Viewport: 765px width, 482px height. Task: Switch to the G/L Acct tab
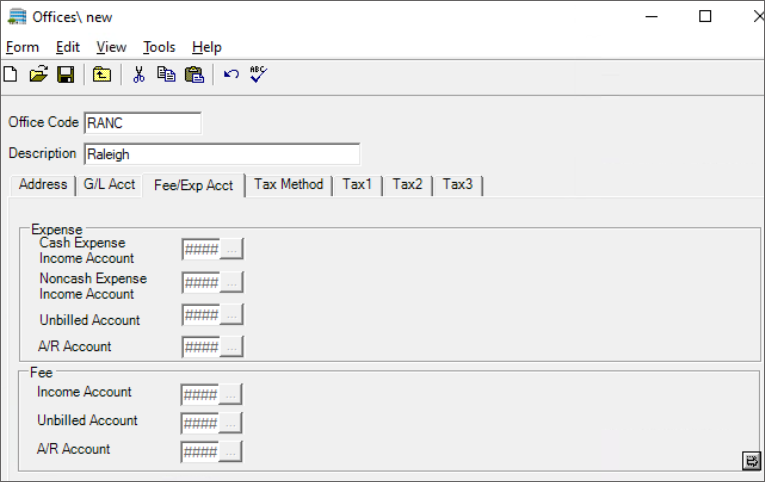tap(109, 185)
